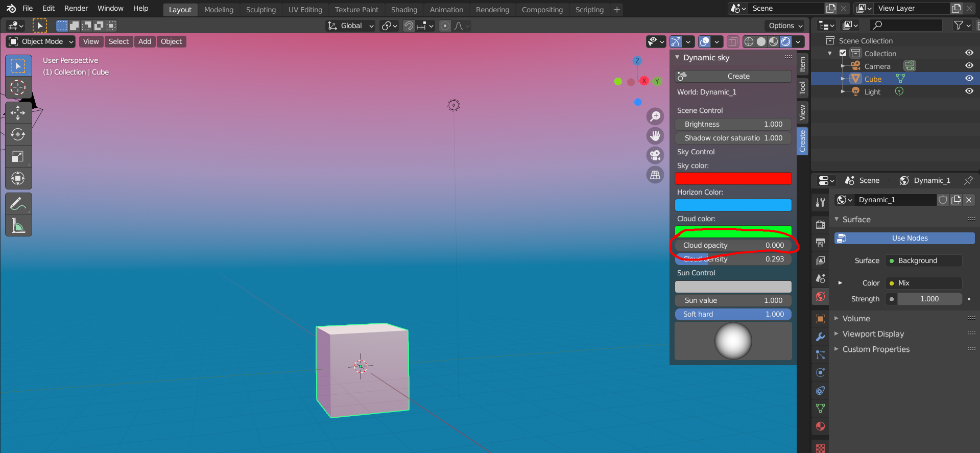Hide the Collection in viewport

[x=969, y=53]
